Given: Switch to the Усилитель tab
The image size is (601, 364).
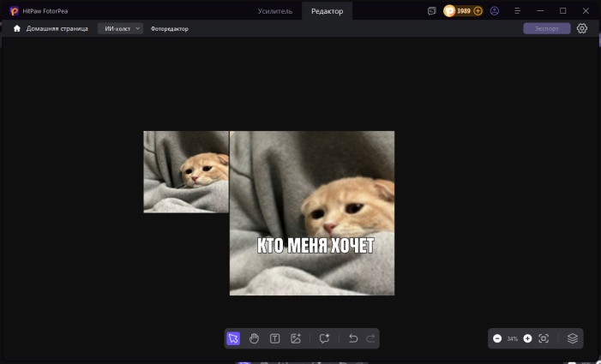Looking at the screenshot, I should [275, 11].
